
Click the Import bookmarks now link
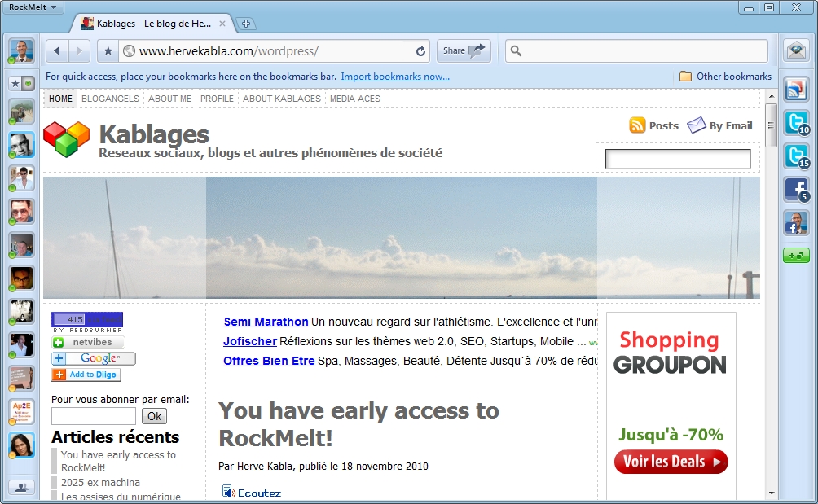(395, 77)
